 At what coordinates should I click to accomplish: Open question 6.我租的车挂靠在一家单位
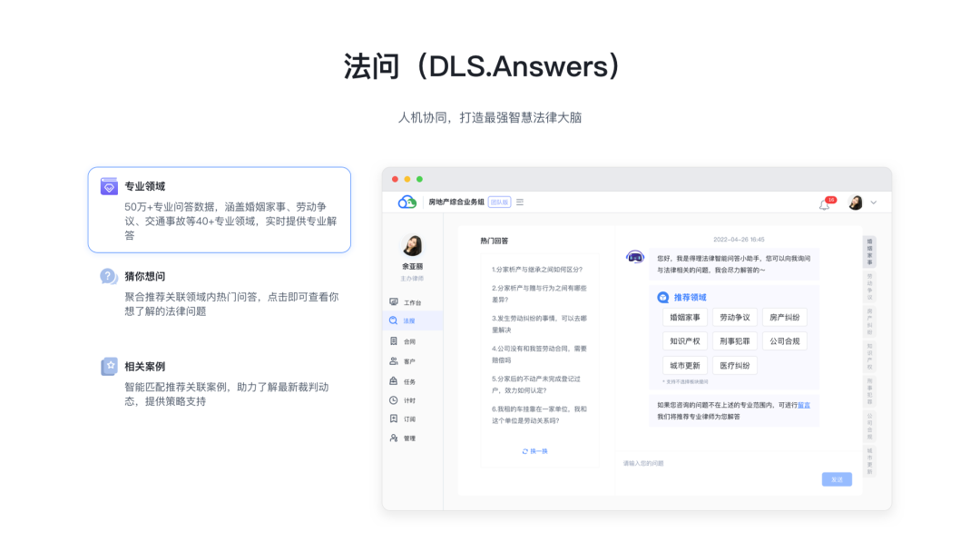pyautogui.click(x=539, y=415)
